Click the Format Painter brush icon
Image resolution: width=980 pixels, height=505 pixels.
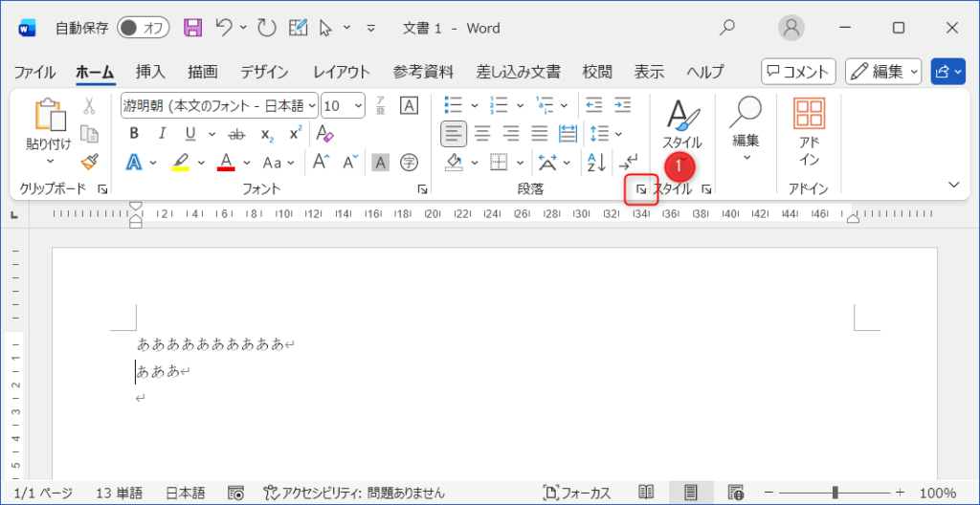click(x=89, y=162)
